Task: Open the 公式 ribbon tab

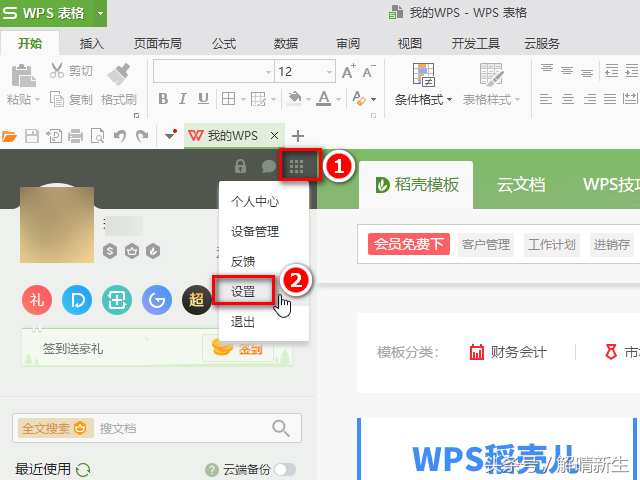Action: click(224, 43)
